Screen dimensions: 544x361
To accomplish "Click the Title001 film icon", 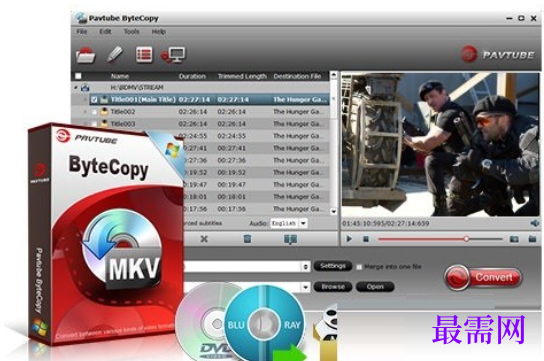I will [104, 100].
